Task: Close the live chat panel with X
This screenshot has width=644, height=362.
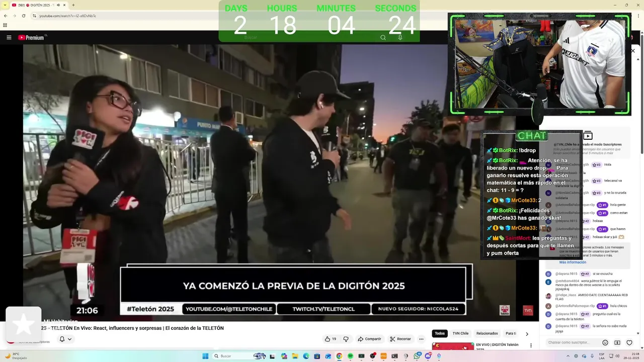Action: coord(633,51)
